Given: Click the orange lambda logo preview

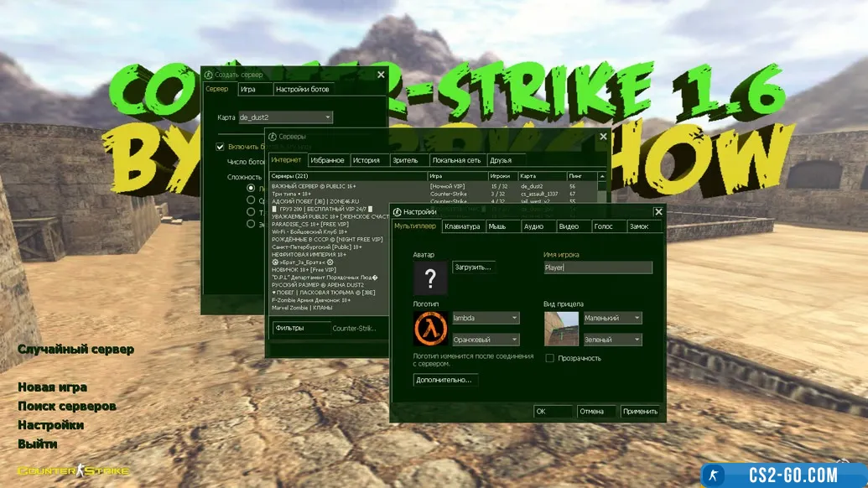Looking at the screenshot, I should 429,329.
